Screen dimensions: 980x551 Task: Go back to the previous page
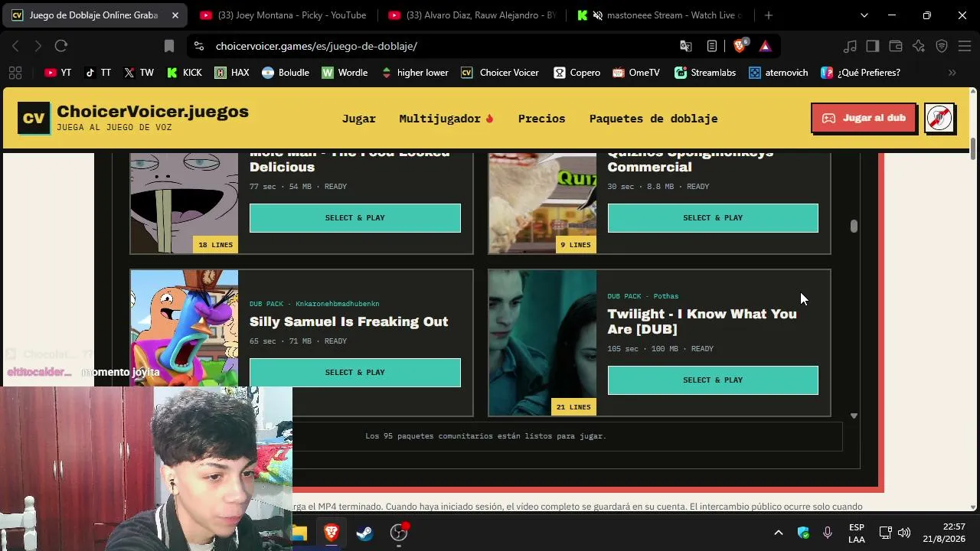[15, 46]
